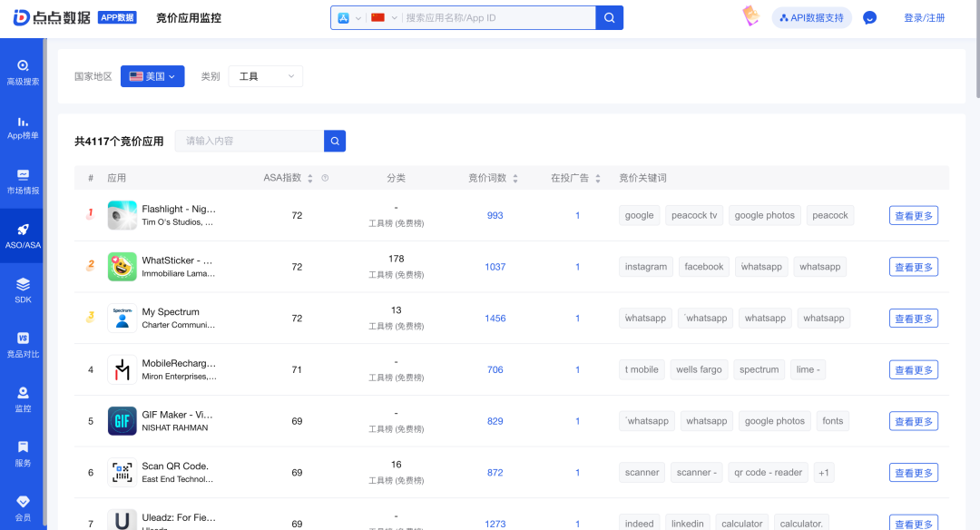Expand the 工具 category dropdown
Viewport: 980px width, 530px height.
tap(265, 76)
